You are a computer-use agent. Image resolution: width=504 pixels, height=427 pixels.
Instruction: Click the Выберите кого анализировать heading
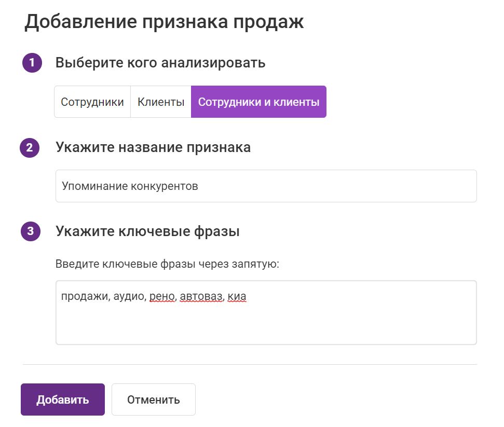[x=160, y=63]
